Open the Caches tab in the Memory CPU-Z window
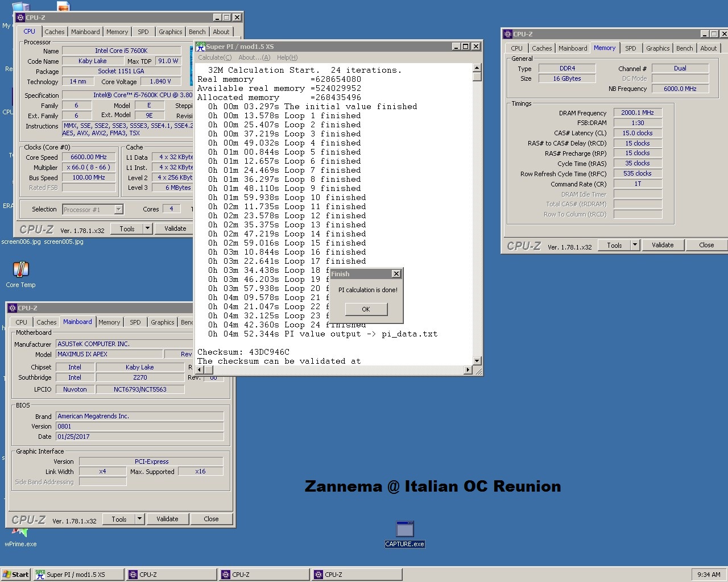The width and height of the screenshot is (728, 582). [542, 48]
